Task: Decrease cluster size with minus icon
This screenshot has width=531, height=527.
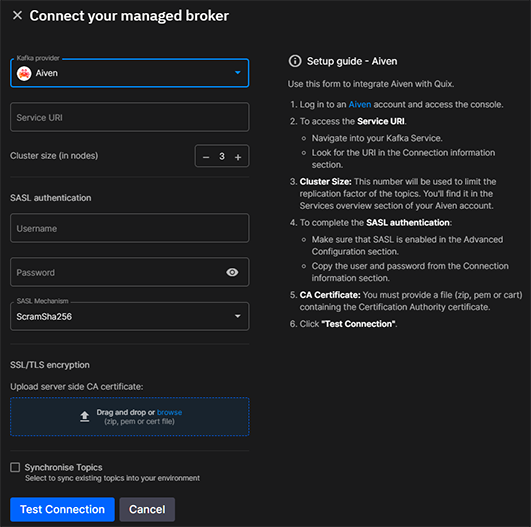Action: click(x=206, y=157)
